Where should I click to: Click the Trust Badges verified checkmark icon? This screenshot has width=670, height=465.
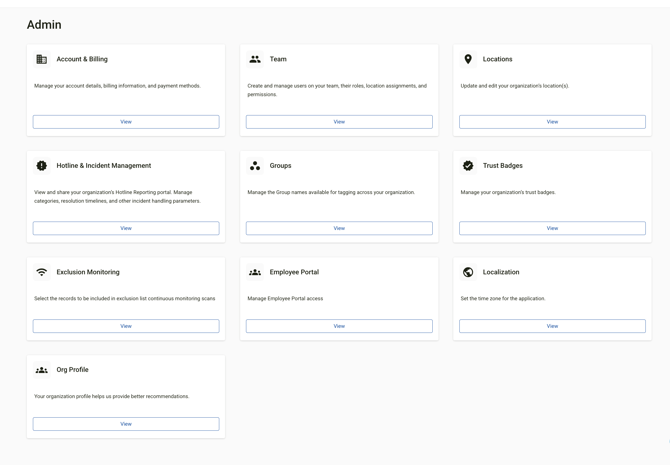tap(468, 166)
